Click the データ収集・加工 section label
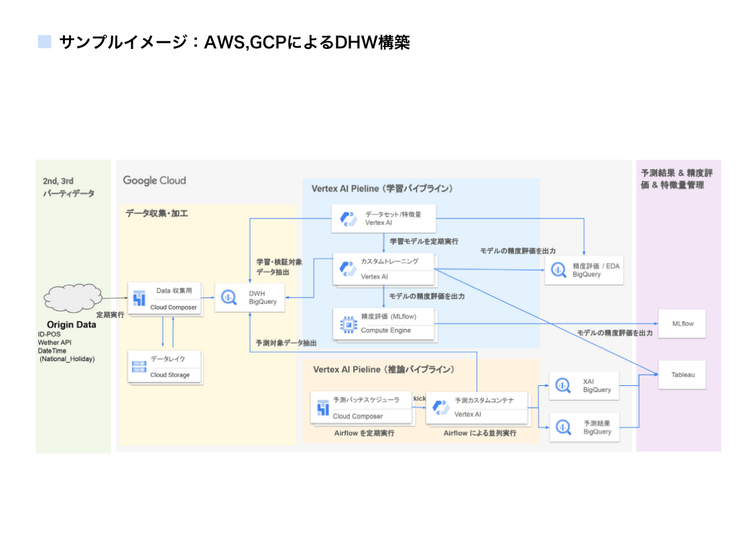756x536 pixels. [x=157, y=213]
